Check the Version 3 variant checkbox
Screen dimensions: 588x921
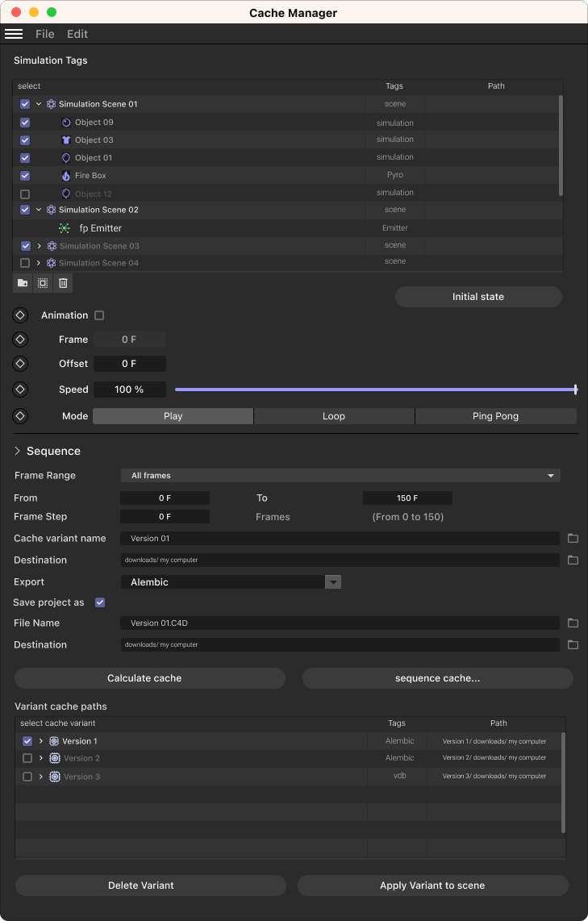(x=27, y=777)
